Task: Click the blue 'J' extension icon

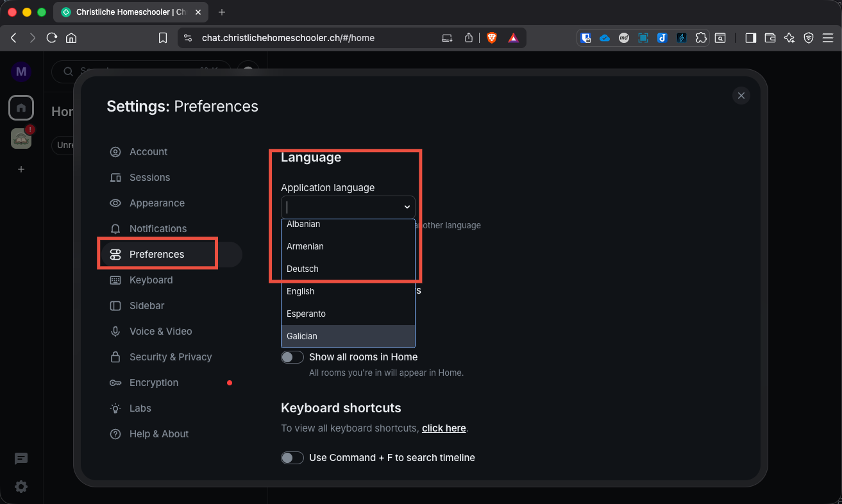Action: pos(662,38)
